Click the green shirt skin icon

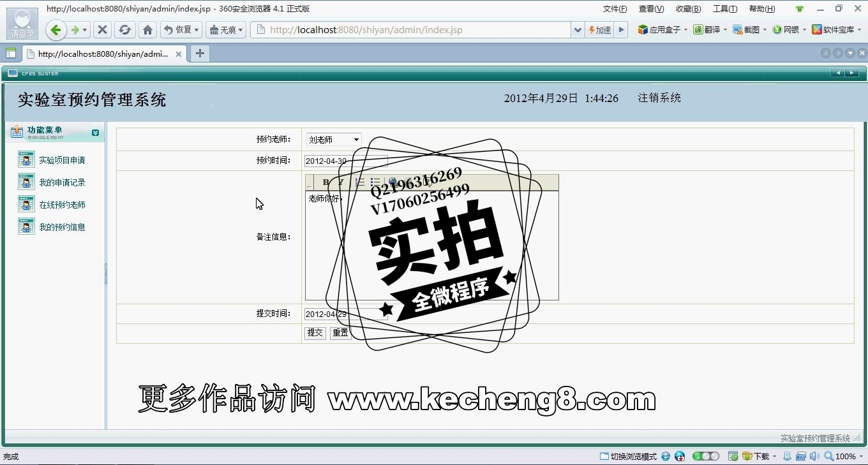[800, 9]
